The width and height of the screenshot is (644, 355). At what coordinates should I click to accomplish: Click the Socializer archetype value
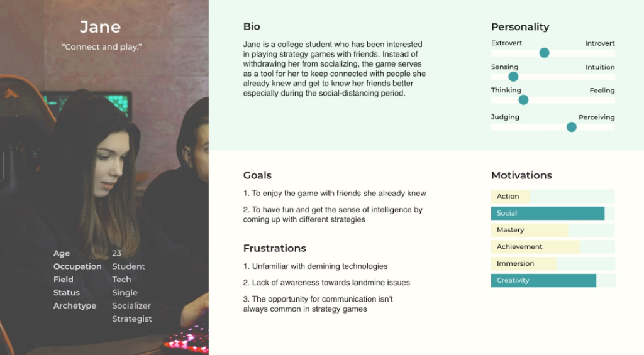(x=131, y=306)
